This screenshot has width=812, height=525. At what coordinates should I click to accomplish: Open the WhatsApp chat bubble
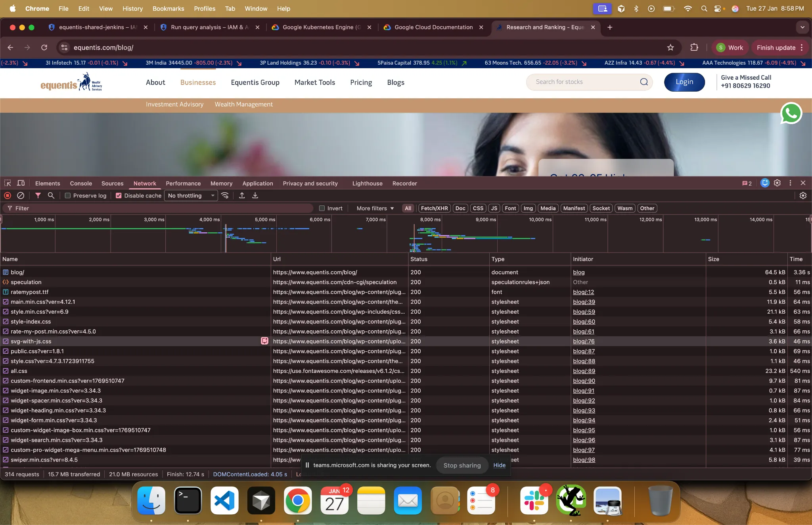(791, 113)
